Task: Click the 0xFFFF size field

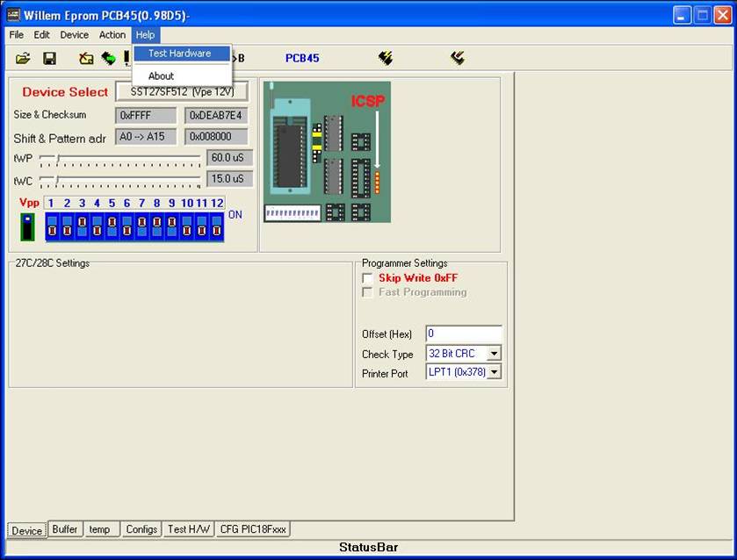Action: pyautogui.click(x=146, y=116)
